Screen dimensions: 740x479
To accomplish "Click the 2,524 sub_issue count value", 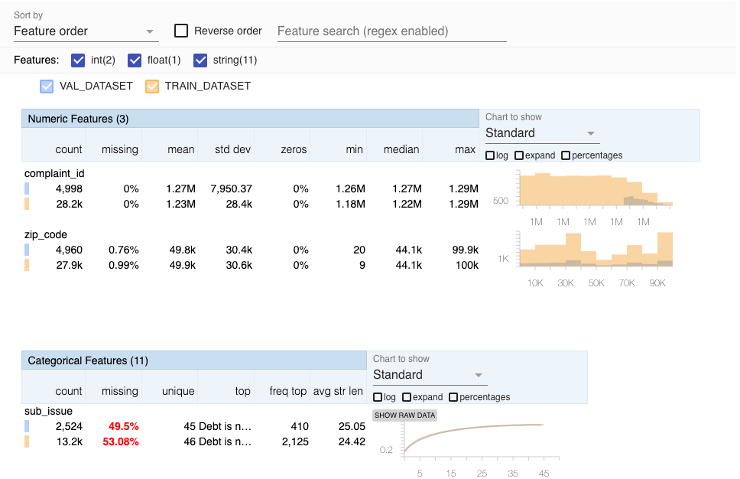I will click(x=69, y=427).
